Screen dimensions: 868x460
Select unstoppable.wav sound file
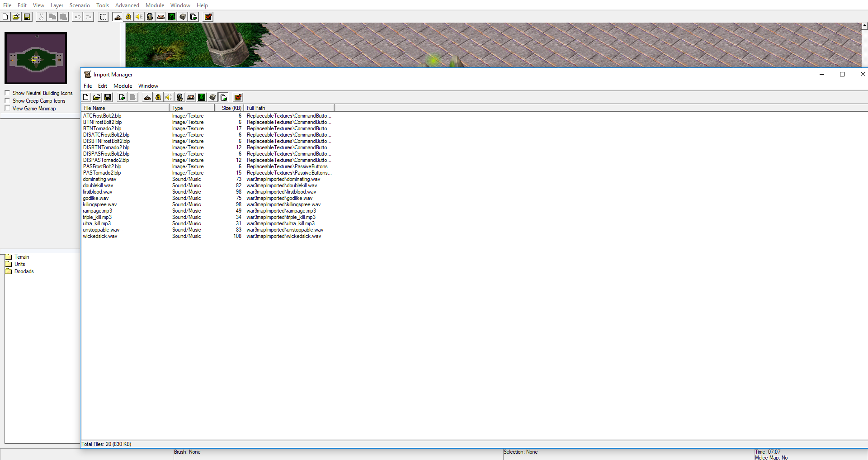point(101,230)
